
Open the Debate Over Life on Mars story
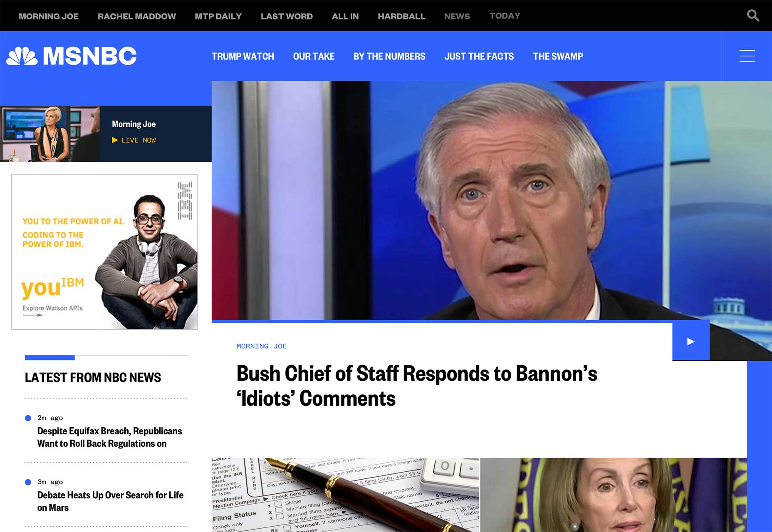tap(110, 501)
